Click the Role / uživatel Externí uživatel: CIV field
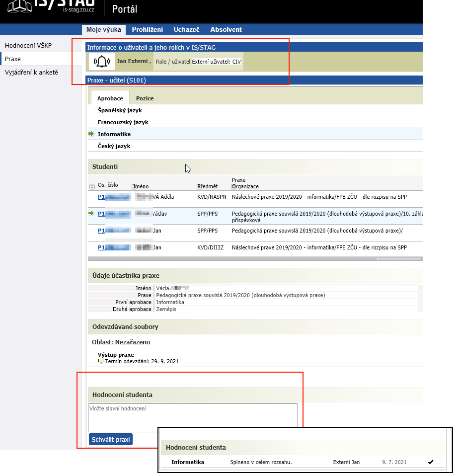The width and height of the screenshot is (458, 476). click(x=198, y=62)
